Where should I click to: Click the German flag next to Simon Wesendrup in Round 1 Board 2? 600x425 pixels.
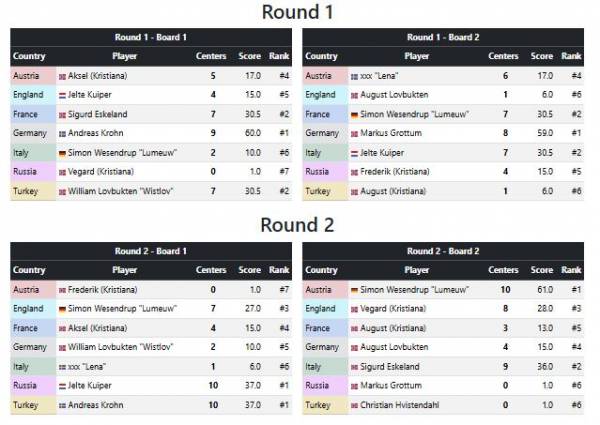click(355, 115)
